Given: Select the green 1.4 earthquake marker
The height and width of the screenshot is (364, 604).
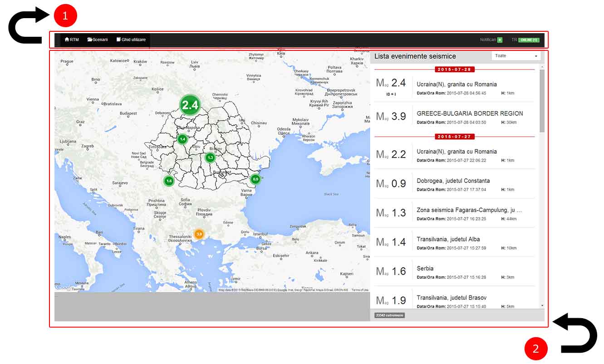Looking at the screenshot, I should point(182,139).
